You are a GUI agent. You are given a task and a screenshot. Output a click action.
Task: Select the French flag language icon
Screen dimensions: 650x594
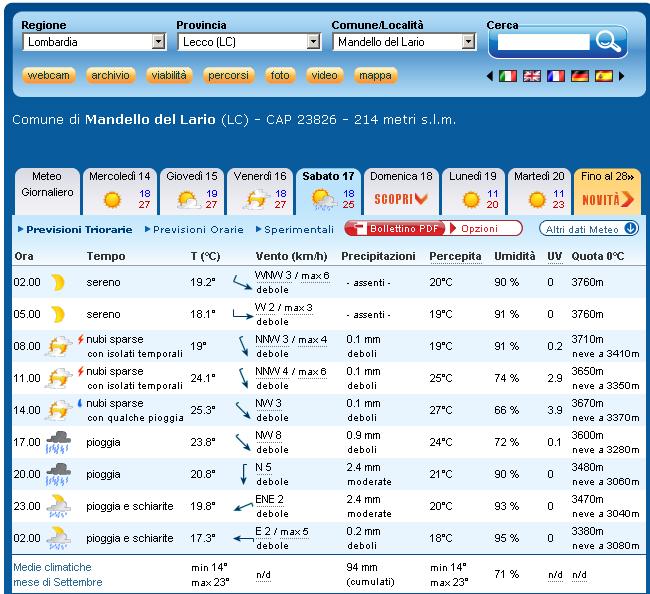(x=555, y=76)
